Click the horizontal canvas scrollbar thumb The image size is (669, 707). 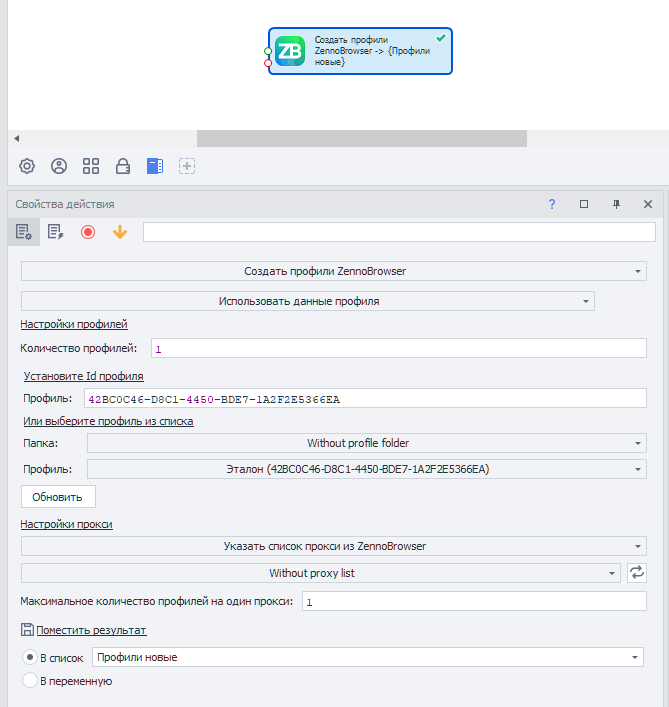coord(362,138)
